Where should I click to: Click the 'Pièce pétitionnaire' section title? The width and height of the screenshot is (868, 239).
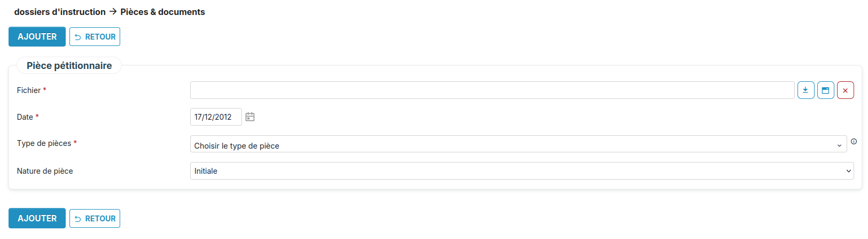click(x=69, y=66)
